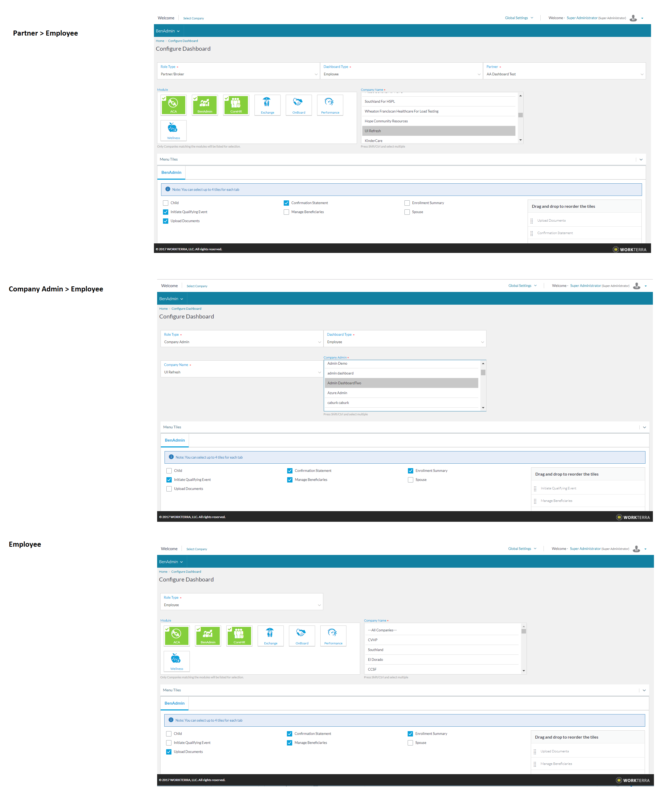Screen dimensions: 672x793
Task: Click user avatar icon in Company Admin screen header
Action: click(x=636, y=286)
